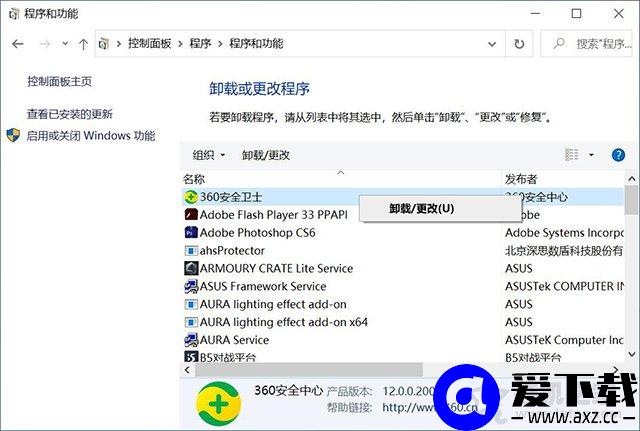This screenshot has height=431, width=640.
Task: Open the 360.cn help link
Action: click(430, 407)
